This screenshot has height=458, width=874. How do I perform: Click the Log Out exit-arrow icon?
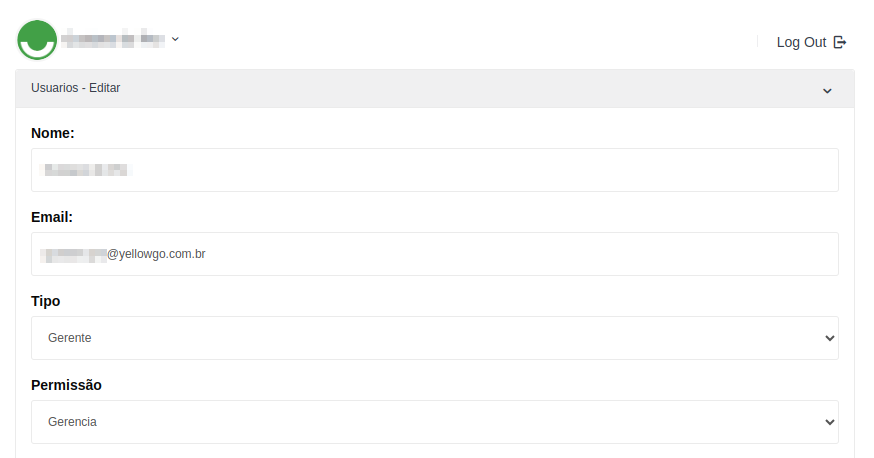tap(840, 42)
